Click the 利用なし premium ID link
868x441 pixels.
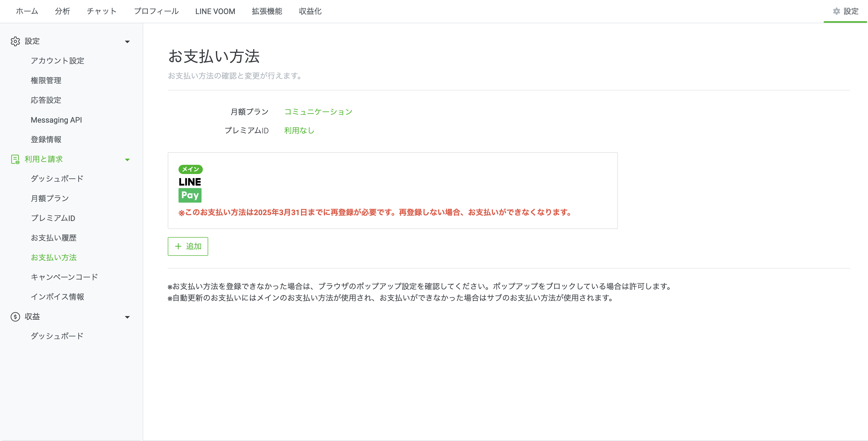pos(299,131)
